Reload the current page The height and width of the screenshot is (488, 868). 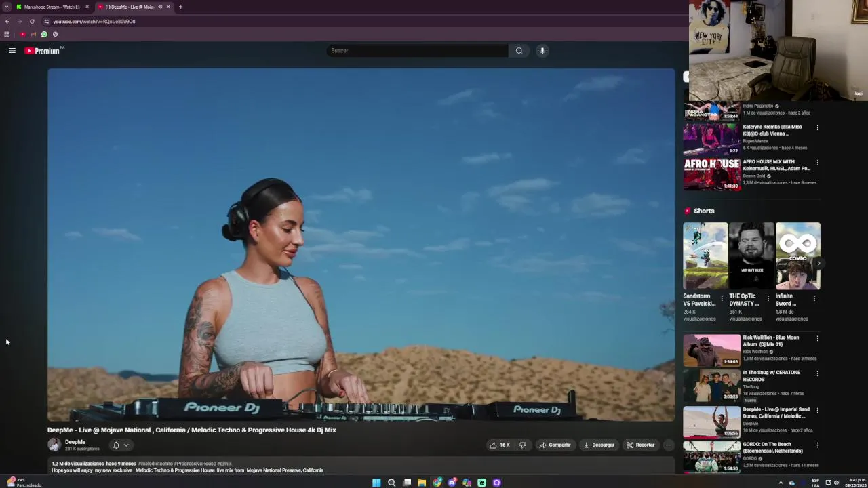pyautogui.click(x=32, y=21)
